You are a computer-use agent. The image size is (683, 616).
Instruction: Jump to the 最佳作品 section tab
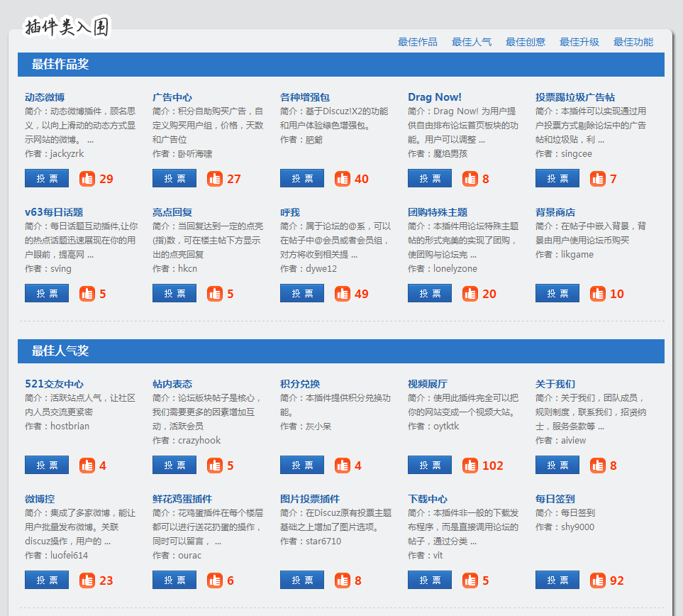(417, 42)
